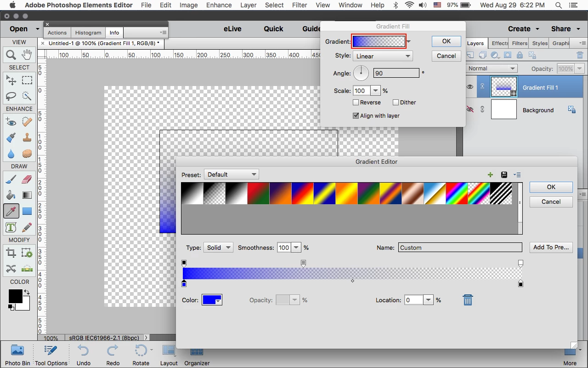The width and height of the screenshot is (588, 368).
Task: Add new gradient preset with plus icon
Action: coord(490,175)
